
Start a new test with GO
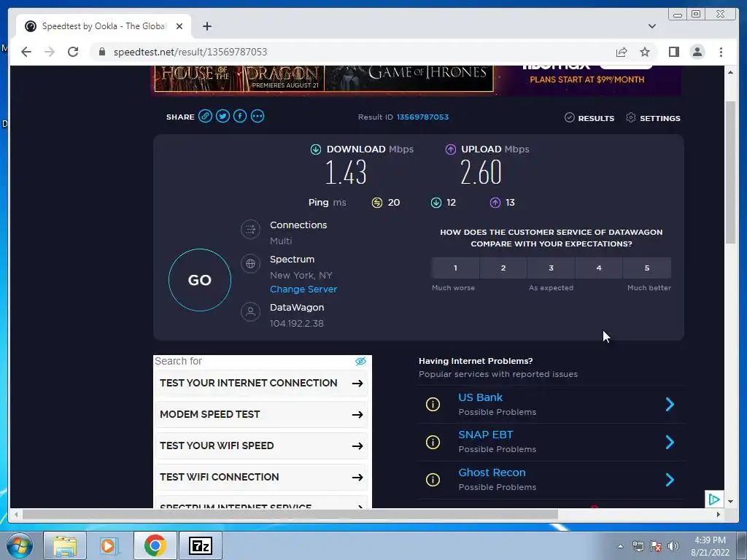[200, 280]
